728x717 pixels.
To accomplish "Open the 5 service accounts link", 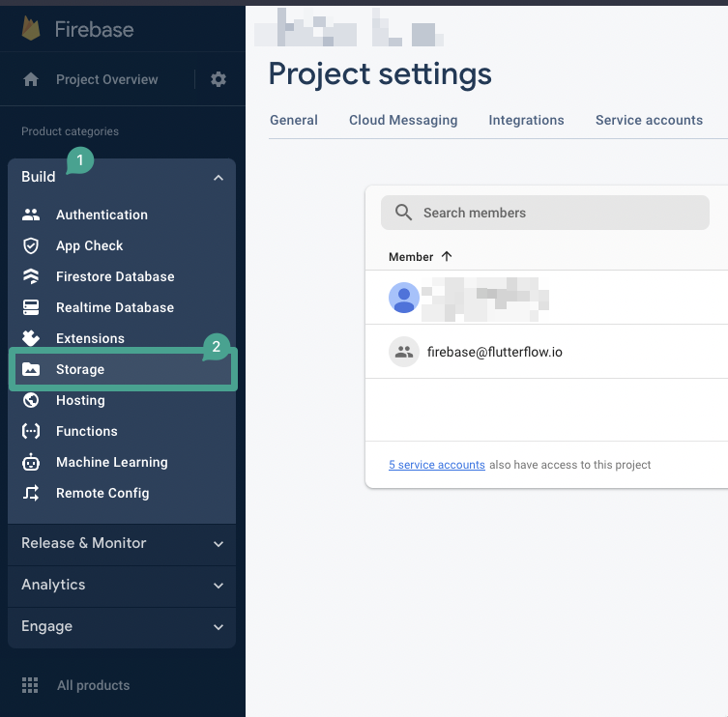I will pyautogui.click(x=436, y=465).
